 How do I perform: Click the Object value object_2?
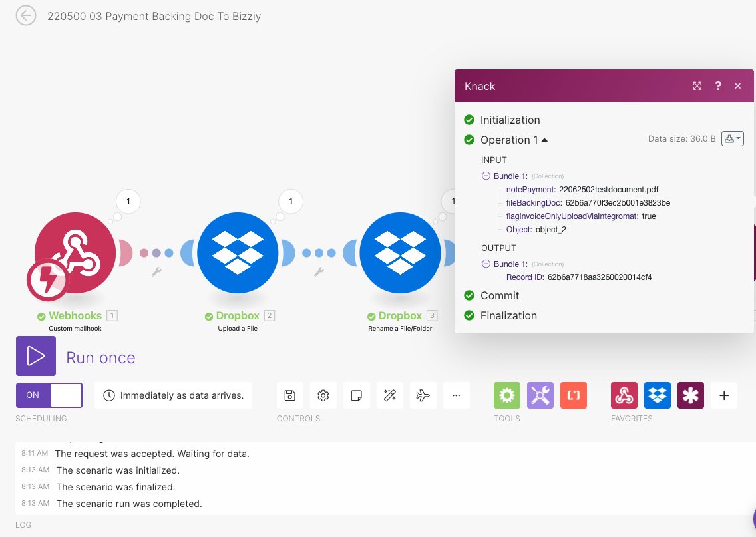pos(550,230)
